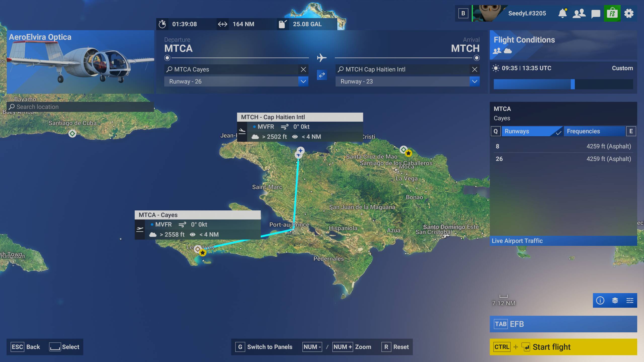Image resolution: width=644 pixels, height=362 pixels.
Task: Open the map layers icon
Action: click(615, 300)
